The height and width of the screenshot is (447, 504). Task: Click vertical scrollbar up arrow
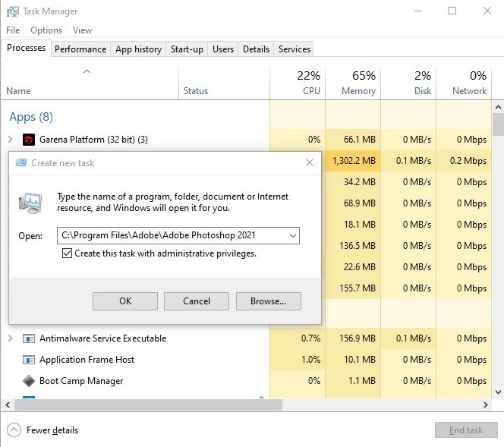click(498, 107)
